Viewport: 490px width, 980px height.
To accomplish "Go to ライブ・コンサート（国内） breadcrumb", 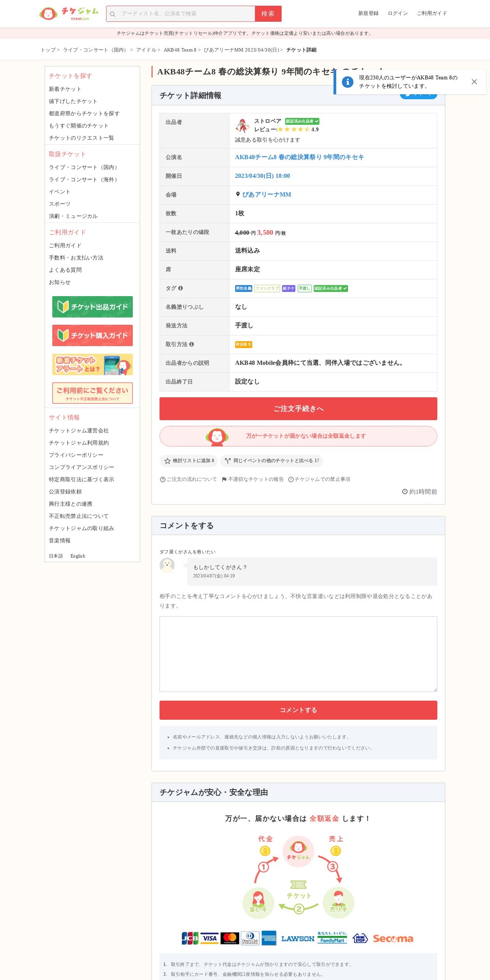I will 95,50.
